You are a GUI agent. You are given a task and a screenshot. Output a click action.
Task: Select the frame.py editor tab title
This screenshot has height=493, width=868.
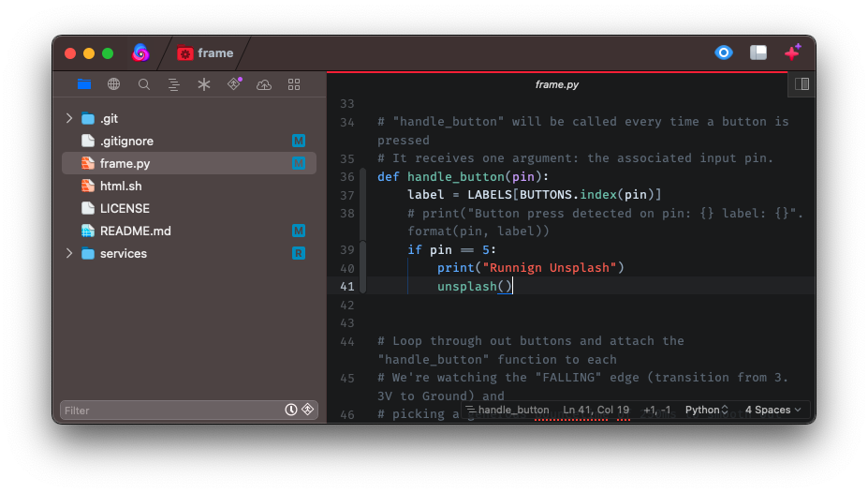point(557,84)
